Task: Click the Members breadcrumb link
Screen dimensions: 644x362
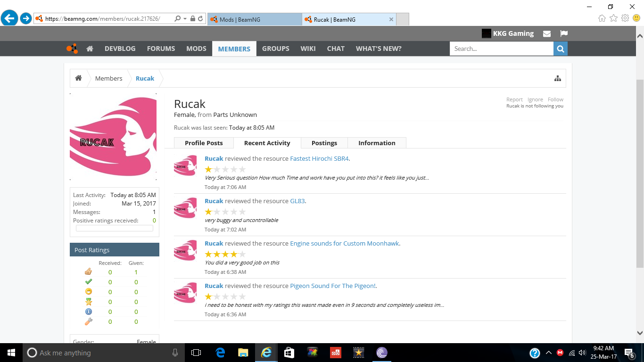Action: point(108,78)
